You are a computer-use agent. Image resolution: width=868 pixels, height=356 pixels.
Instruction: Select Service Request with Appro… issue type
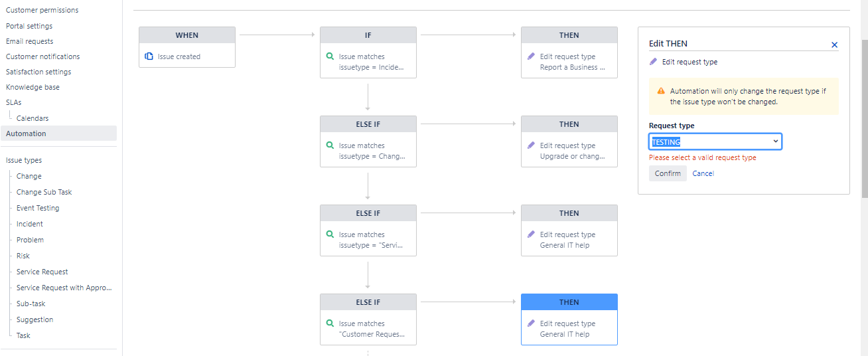(64, 288)
